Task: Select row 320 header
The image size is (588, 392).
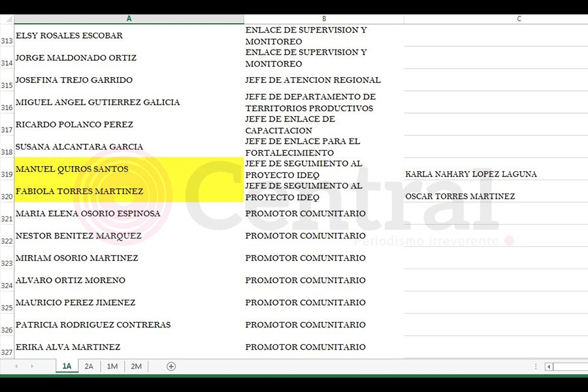Action: tap(7, 191)
